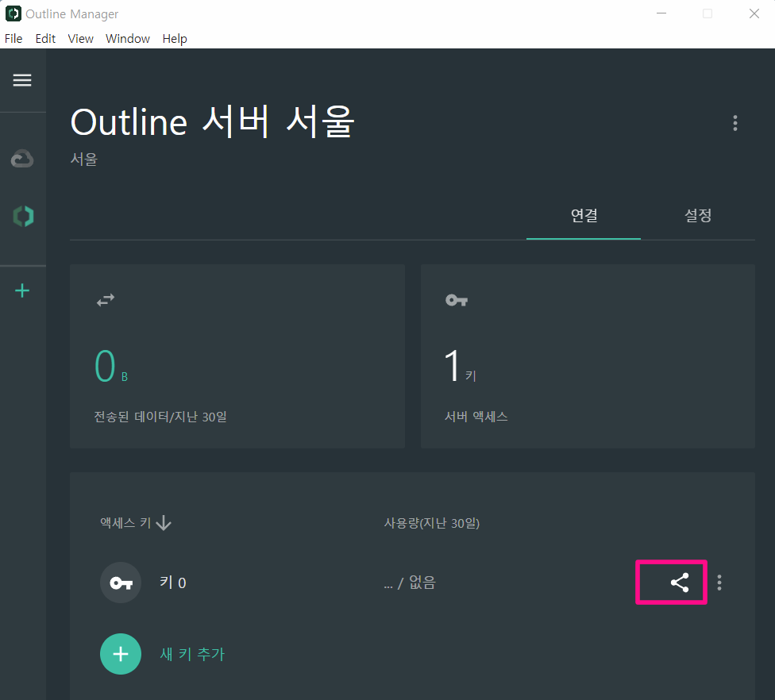Image resolution: width=775 pixels, height=700 pixels.
Task: Select the Google Cloud server icon
Action: pos(22,159)
